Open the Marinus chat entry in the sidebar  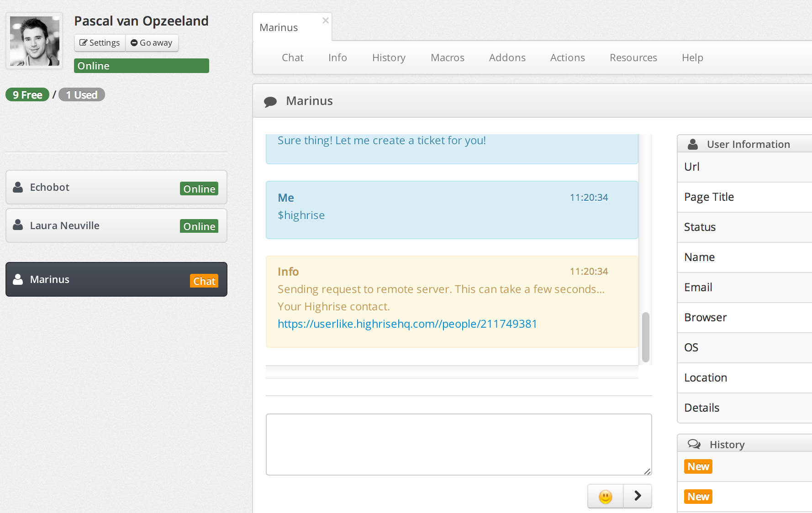[x=116, y=279]
